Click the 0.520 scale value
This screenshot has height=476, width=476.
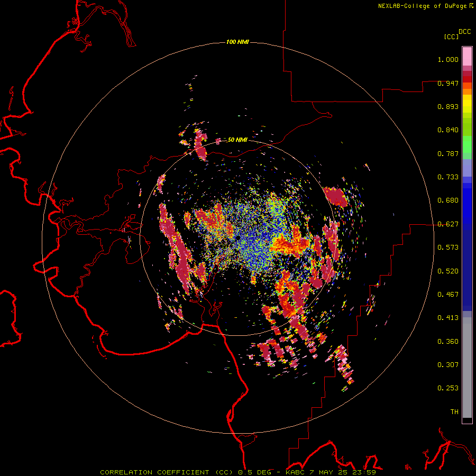[448, 271]
